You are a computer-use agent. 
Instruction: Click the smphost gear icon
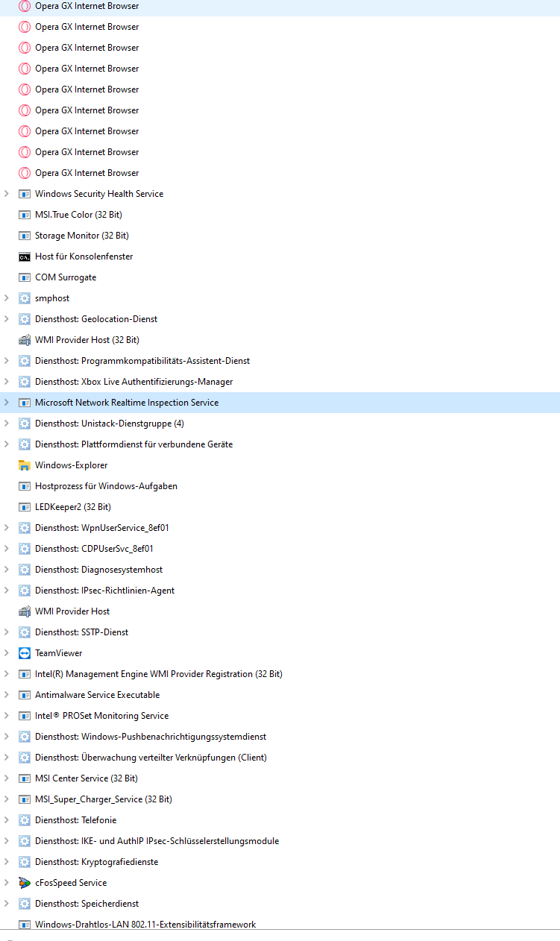coord(25,298)
